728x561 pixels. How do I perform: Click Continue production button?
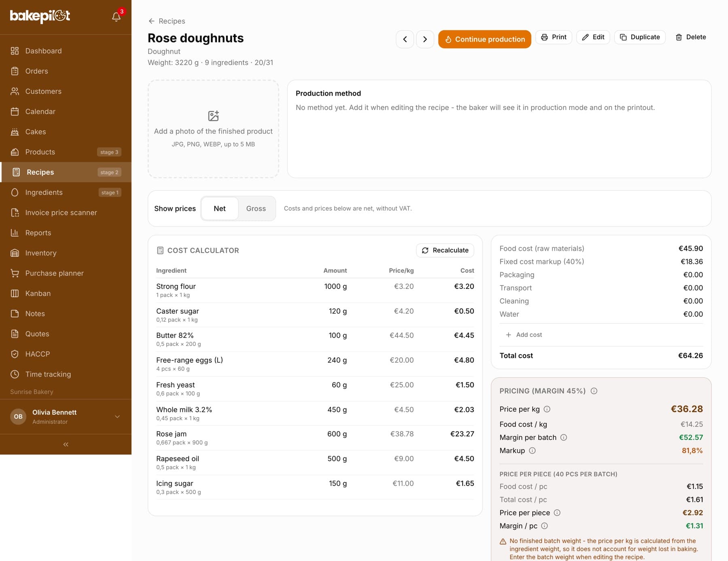(485, 39)
